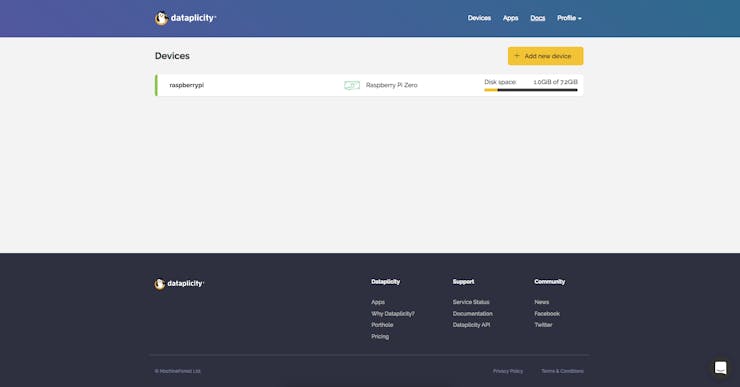Click the Disk space label
This screenshot has height=387, width=740.
coord(500,82)
